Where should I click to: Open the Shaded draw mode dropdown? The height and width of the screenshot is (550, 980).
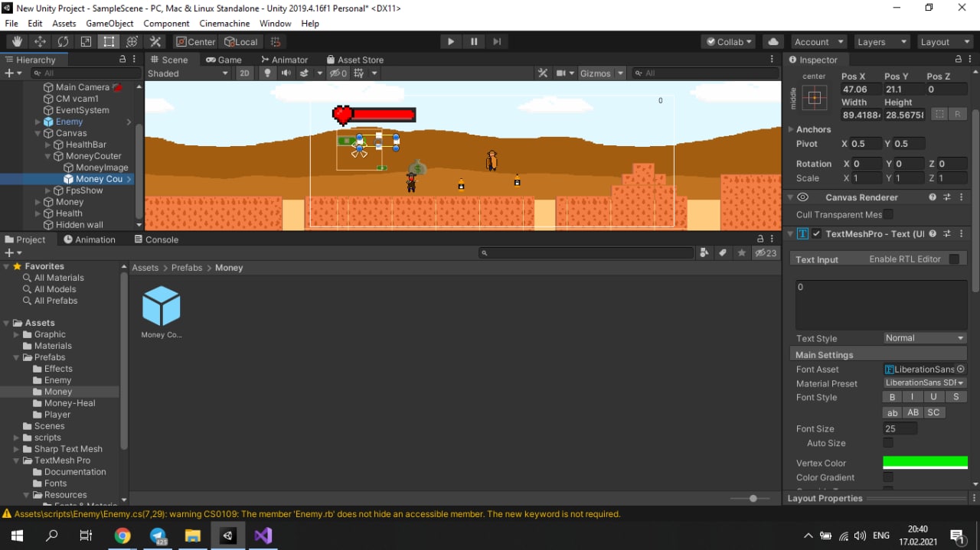click(188, 73)
